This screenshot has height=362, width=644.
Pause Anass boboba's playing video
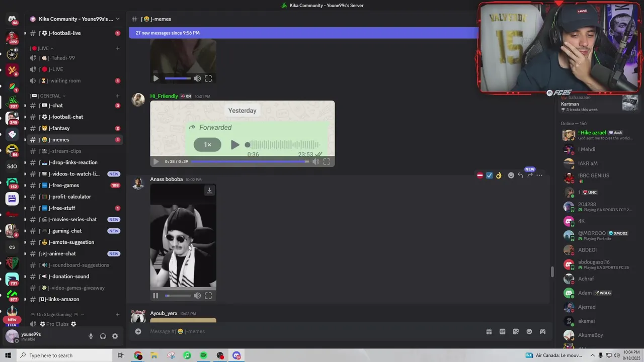coord(155,296)
